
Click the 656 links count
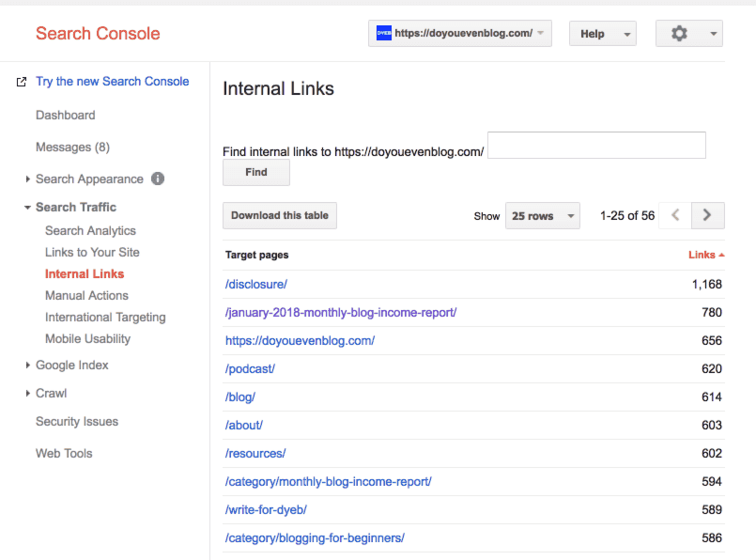[712, 340]
